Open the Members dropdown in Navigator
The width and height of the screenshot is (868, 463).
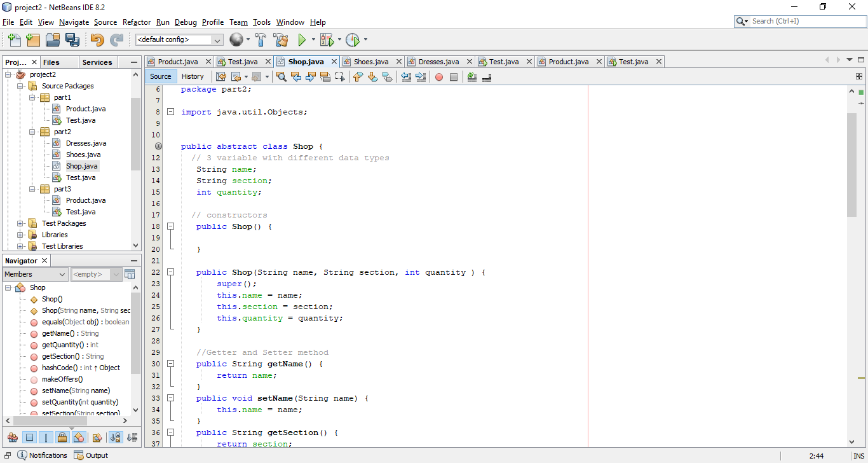[35, 273]
